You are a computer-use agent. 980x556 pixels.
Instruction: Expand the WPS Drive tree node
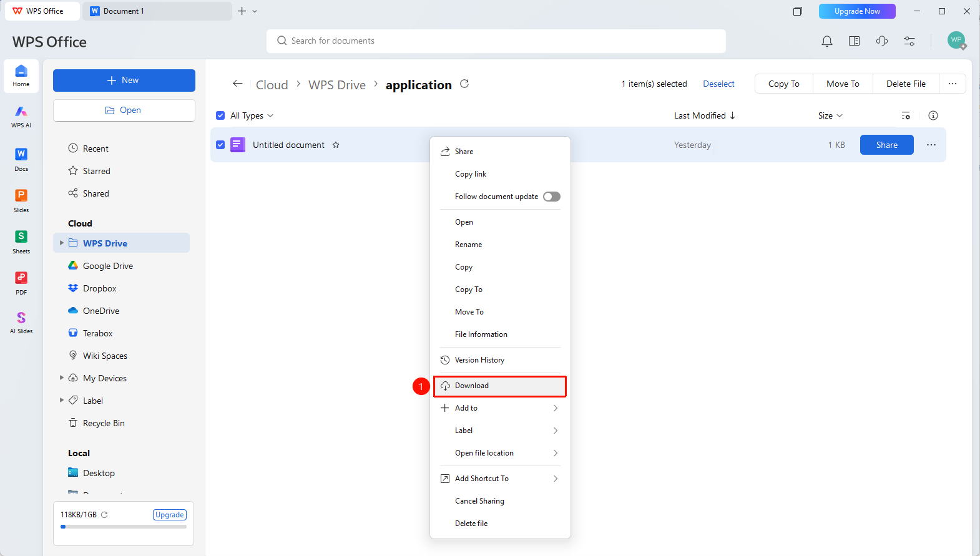(x=61, y=243)
